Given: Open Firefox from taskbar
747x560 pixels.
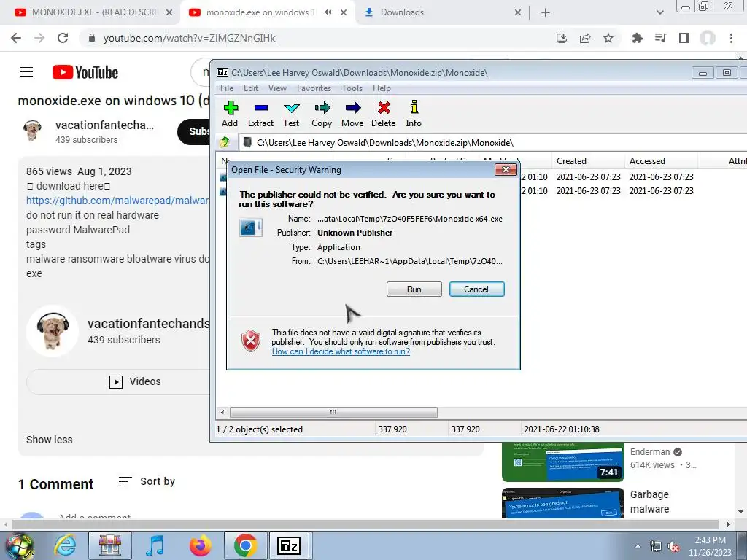Looking at the screenshot, I should pos(200,545).
